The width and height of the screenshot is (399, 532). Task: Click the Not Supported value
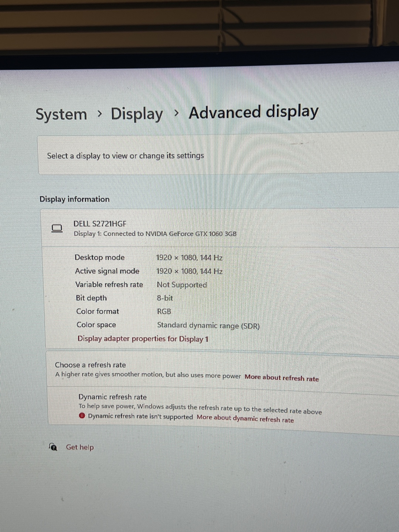[x=182, y=285]
